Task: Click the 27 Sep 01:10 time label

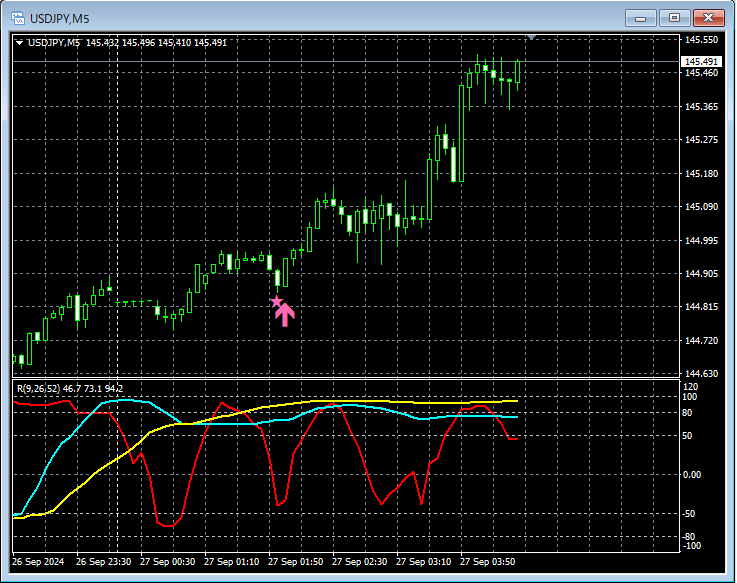Action: pyautogui.click(x=231, y=561)
